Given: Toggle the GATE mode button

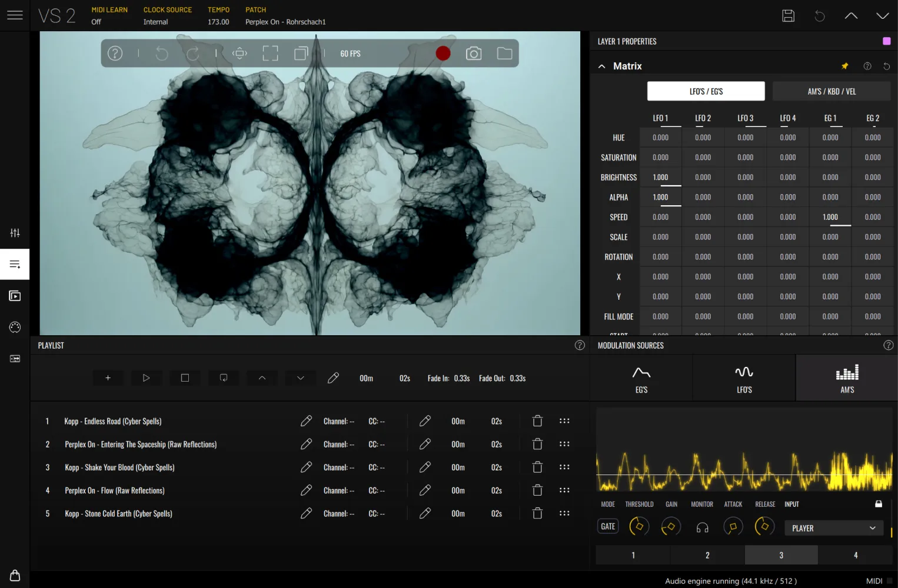Looking at the screenshot, I should point(607,526).
